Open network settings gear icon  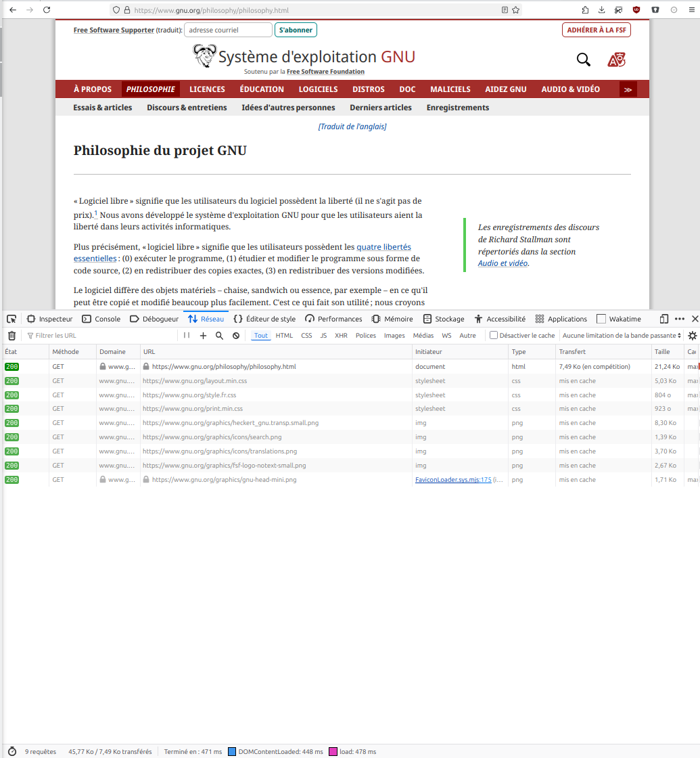693,336
